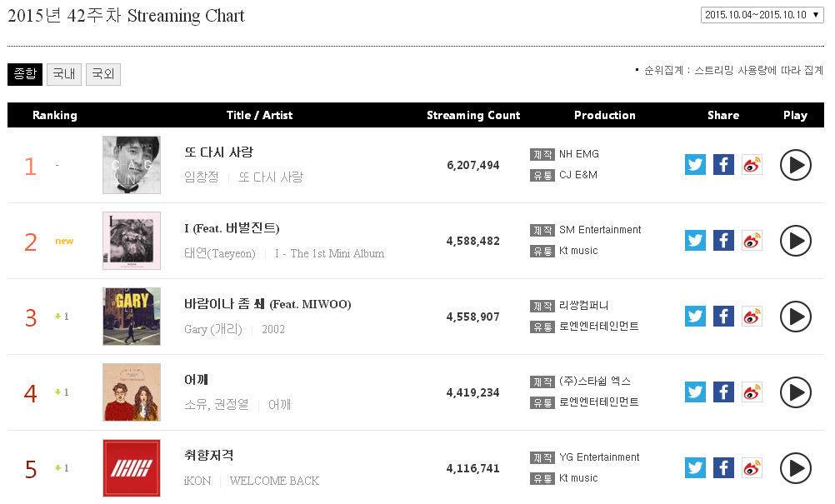
Task: Click the GARY album cover thumbnail
Action: point(132,317)
